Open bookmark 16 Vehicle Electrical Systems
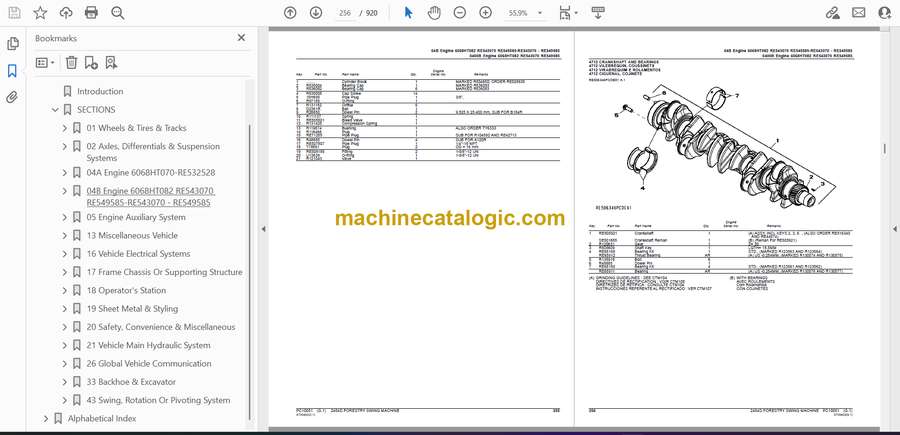900x435 pixels. (138, 254)
